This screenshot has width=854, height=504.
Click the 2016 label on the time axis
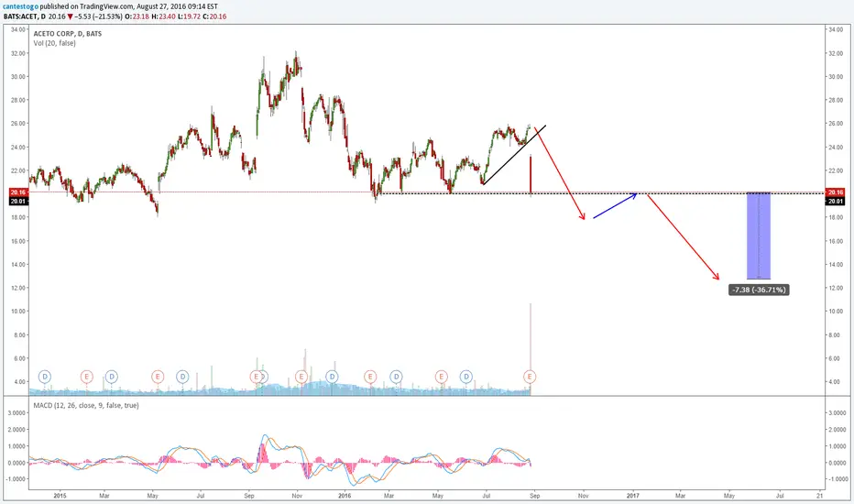[345, 496]
